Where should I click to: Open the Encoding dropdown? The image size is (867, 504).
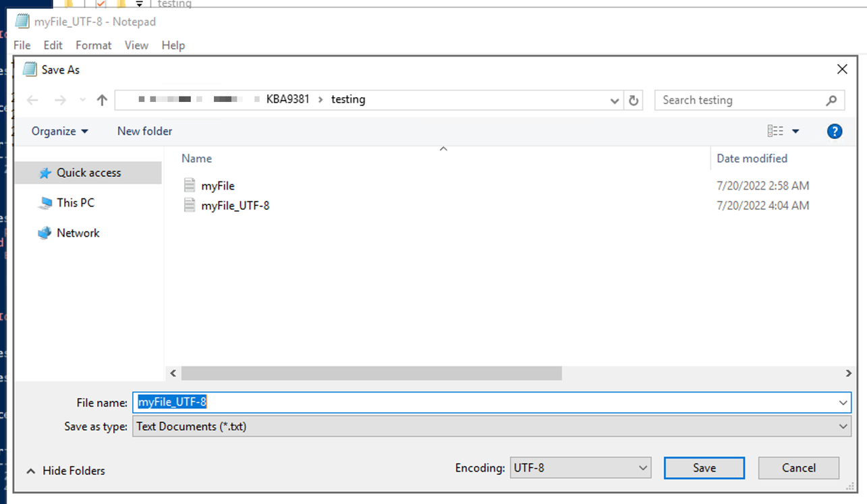[580, 468]
